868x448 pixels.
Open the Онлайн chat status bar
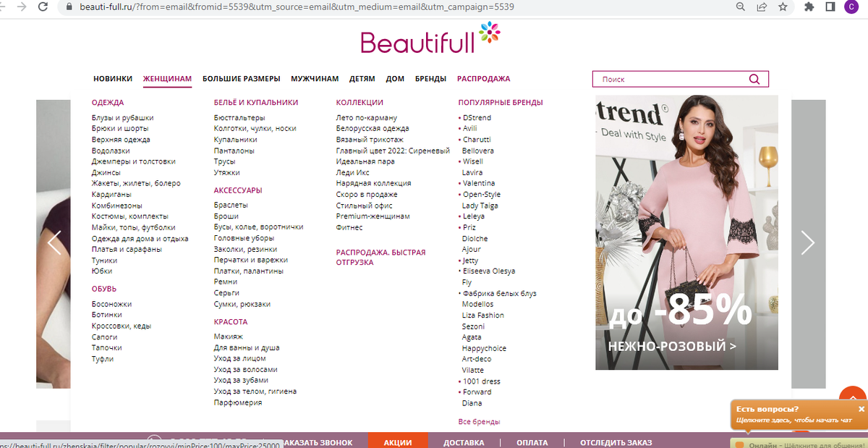[799, 444]
